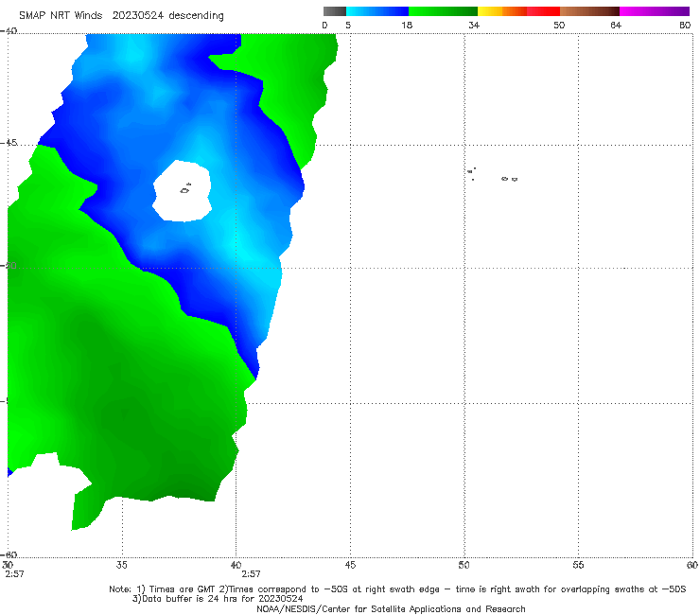The height and width of the screenshot is (615, 700).
Task: Click the "SMAP NRT Winds" title text
Action: tap(61, 15)
